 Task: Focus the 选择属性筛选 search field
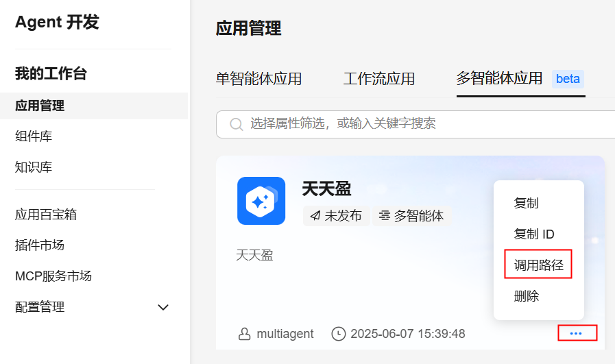415,124
